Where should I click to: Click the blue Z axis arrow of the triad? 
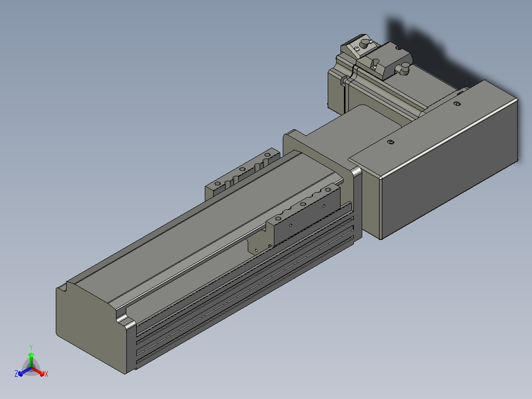(x=25, y=371)
